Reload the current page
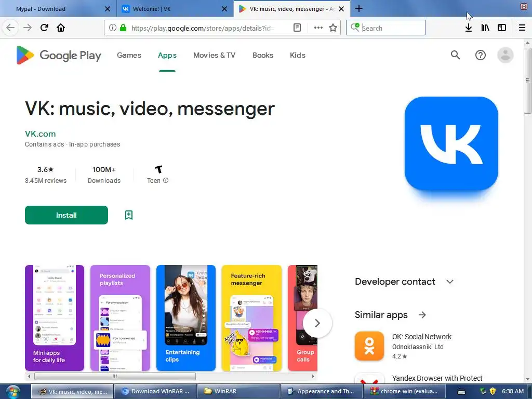532x399 pixels. (44, 28)
